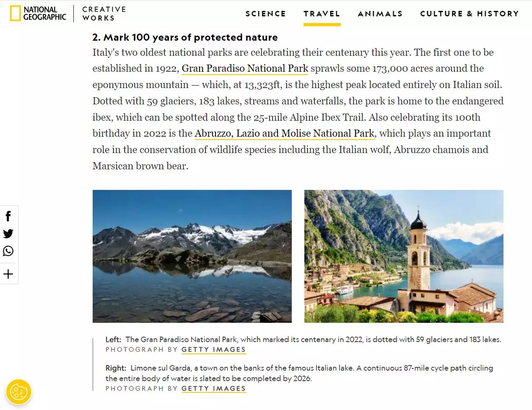Open cookie settings yellow icon
The height and width of the screenshot is (410, 532).
(18, 392)
